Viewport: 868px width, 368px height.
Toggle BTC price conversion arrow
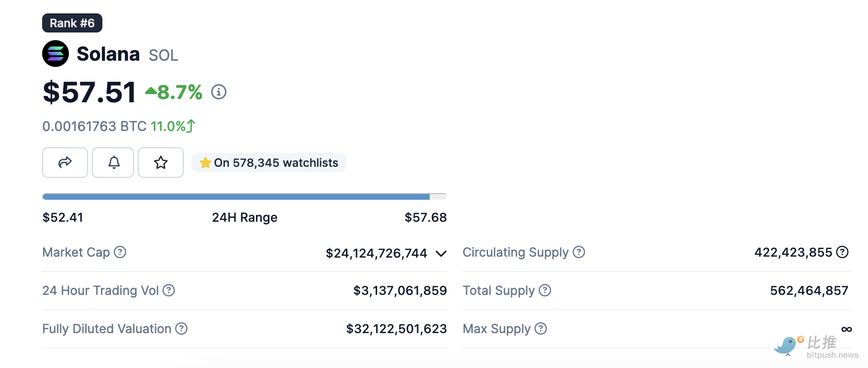coord(191,126)
